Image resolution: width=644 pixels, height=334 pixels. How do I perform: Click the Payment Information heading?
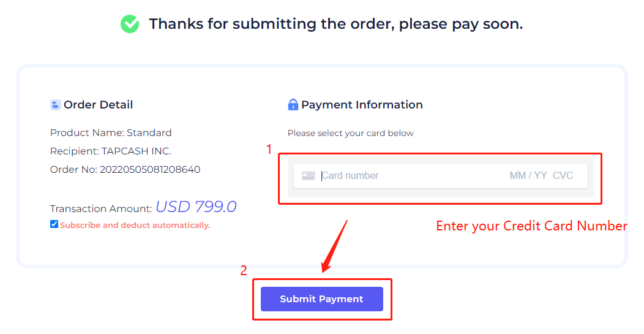pos(362,105)
